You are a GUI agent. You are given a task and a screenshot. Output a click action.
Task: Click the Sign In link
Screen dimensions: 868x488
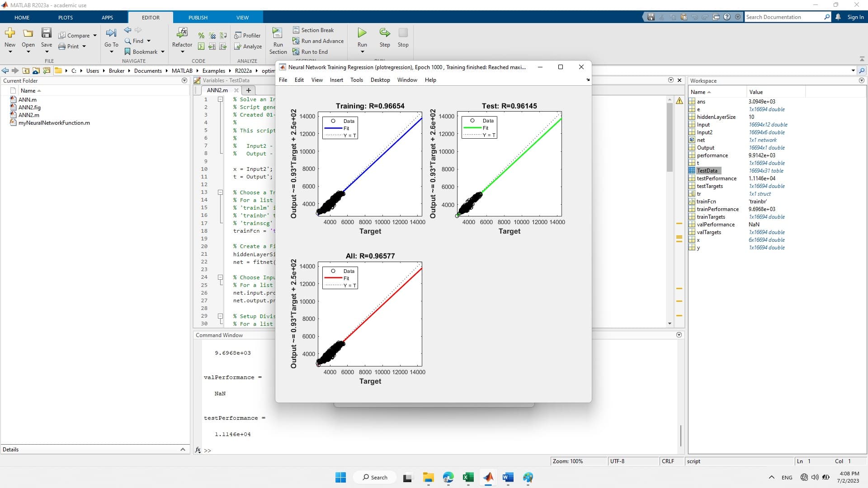[855, 17]
